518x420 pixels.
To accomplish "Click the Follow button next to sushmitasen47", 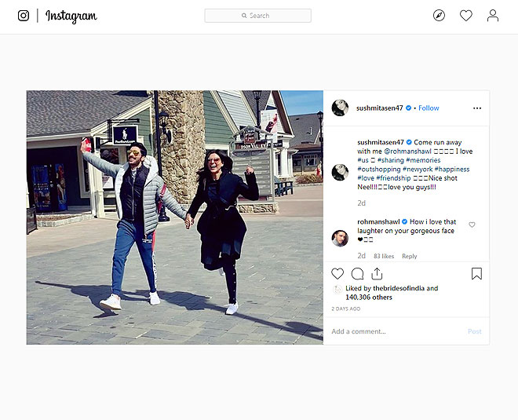I will pos(429,108).
